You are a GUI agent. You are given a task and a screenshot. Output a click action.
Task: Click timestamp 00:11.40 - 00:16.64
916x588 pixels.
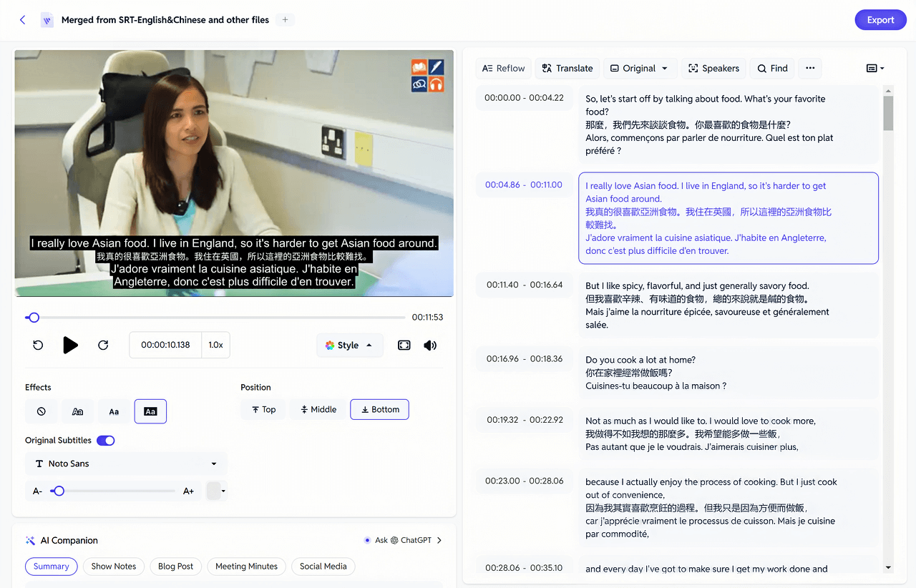[x=524, y=285]
